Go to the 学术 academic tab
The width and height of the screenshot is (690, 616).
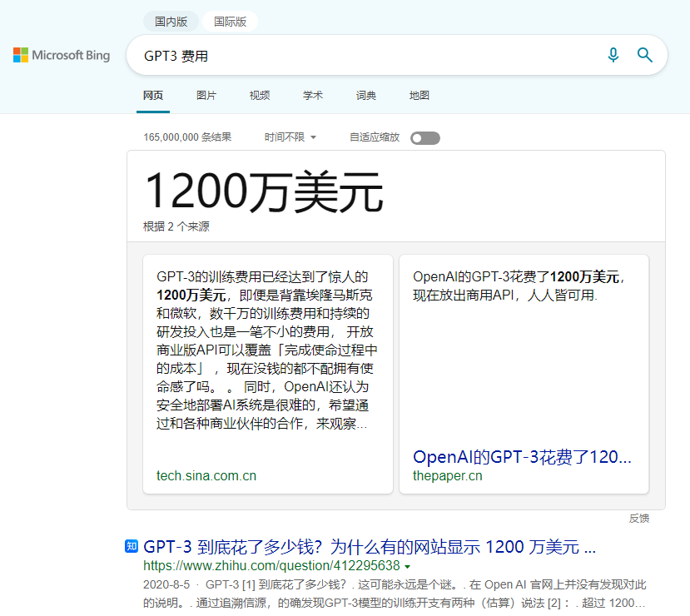313,96
